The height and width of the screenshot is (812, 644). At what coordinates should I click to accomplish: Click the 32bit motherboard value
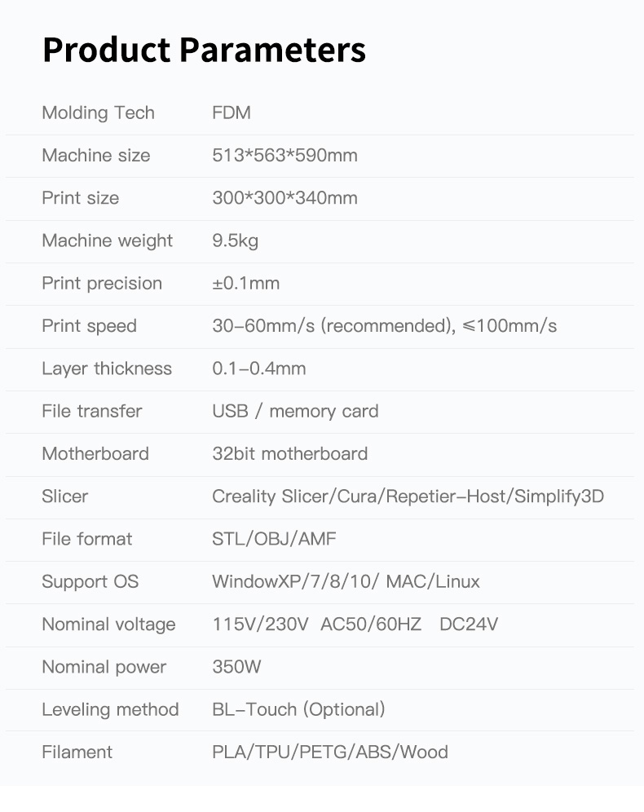(x=290, y=453)
